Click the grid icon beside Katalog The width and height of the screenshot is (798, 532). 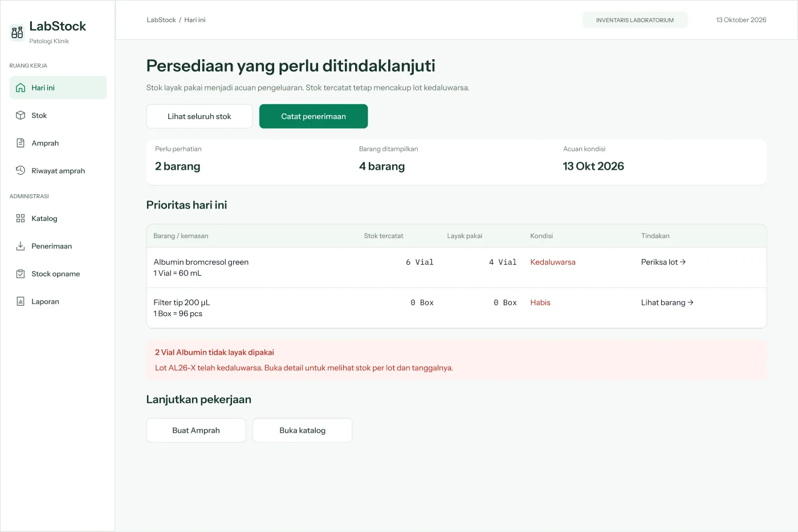click(x=21, y=219)
